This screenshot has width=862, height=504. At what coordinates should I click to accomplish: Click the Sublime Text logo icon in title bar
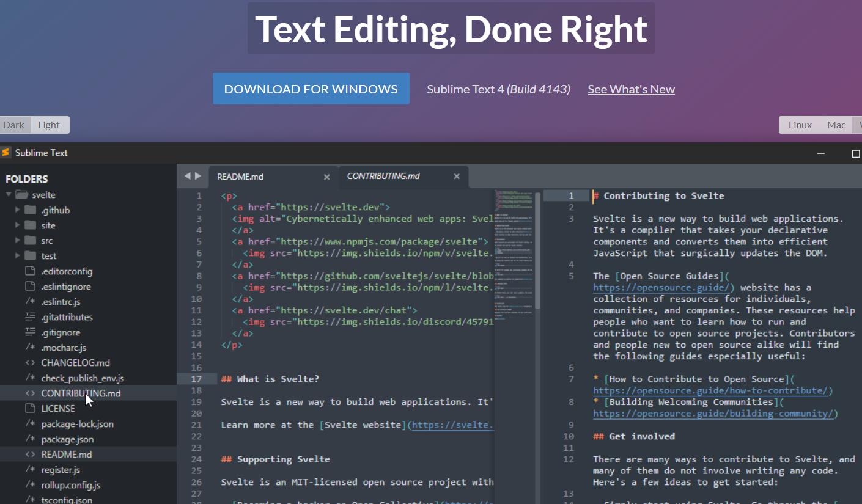point(6,153)
